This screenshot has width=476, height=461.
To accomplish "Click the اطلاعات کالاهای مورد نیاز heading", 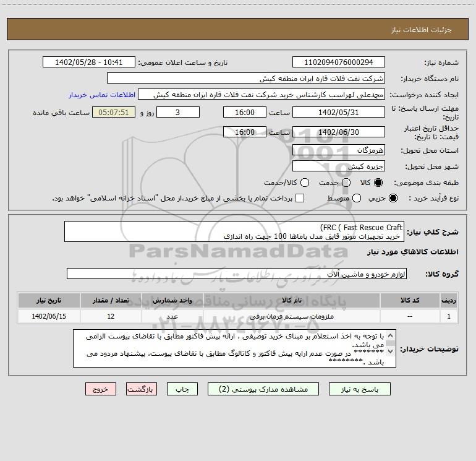I will [413, 252].
